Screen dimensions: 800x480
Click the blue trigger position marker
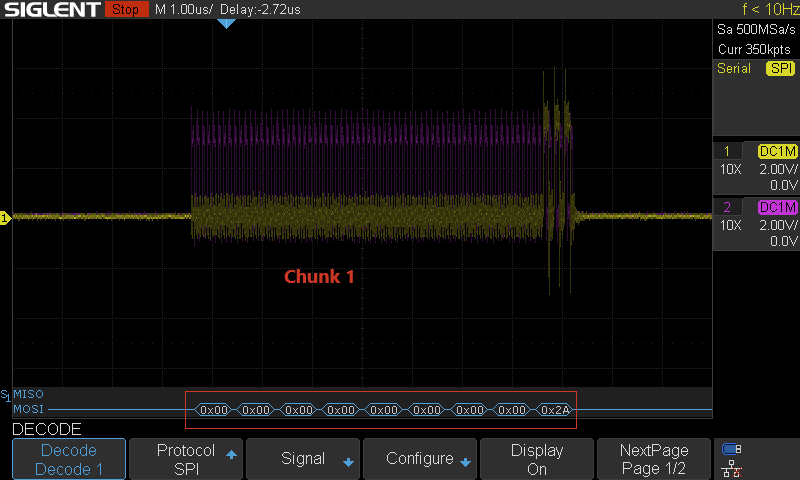click(x=226, y=23)
